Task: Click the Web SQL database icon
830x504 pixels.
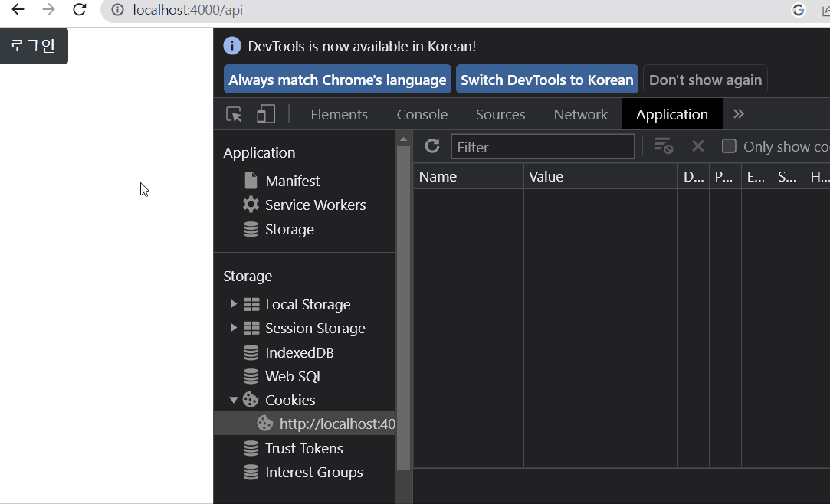Action: coord(251,376)
